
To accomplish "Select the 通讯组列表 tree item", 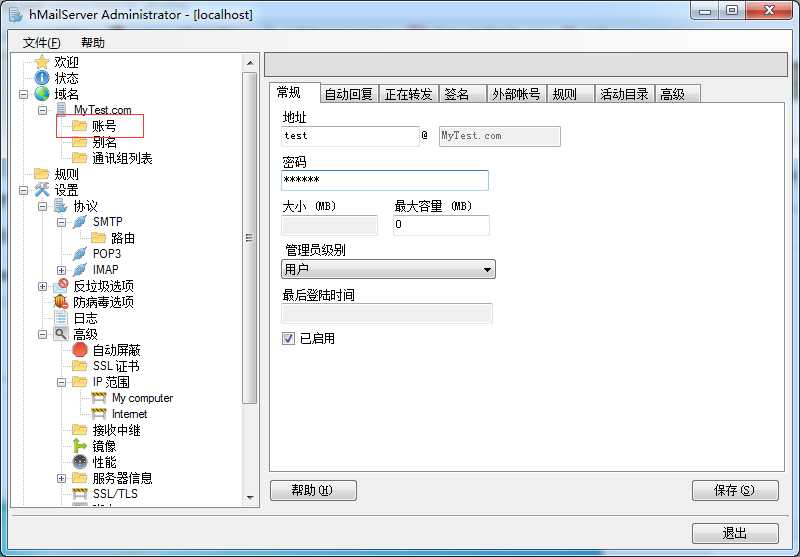I will [122, 158].
